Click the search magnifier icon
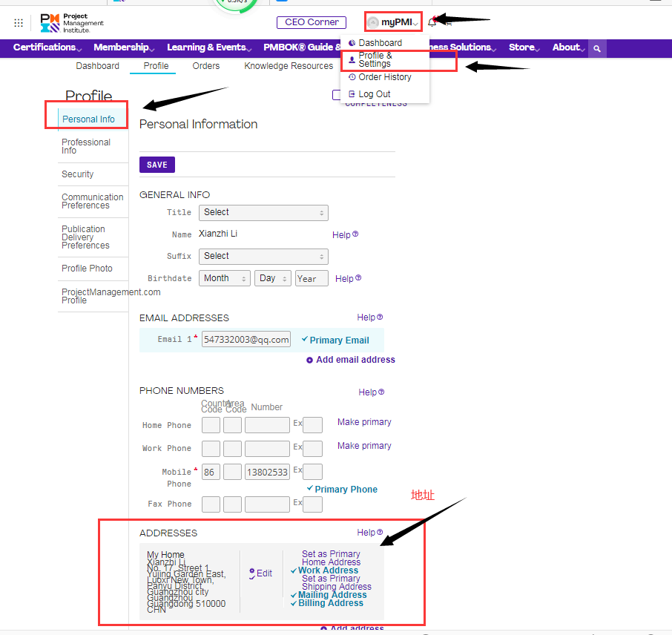The image size is (672, 635). [597, 49]
